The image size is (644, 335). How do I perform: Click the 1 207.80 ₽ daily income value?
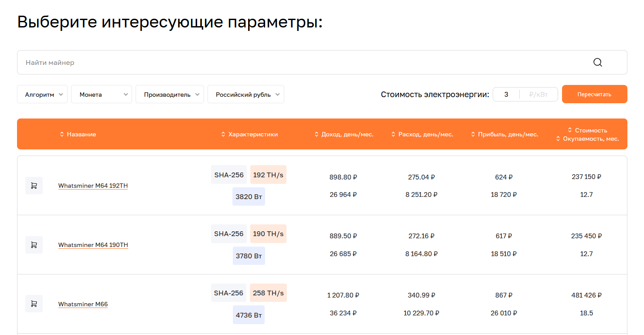coord(343,295)
